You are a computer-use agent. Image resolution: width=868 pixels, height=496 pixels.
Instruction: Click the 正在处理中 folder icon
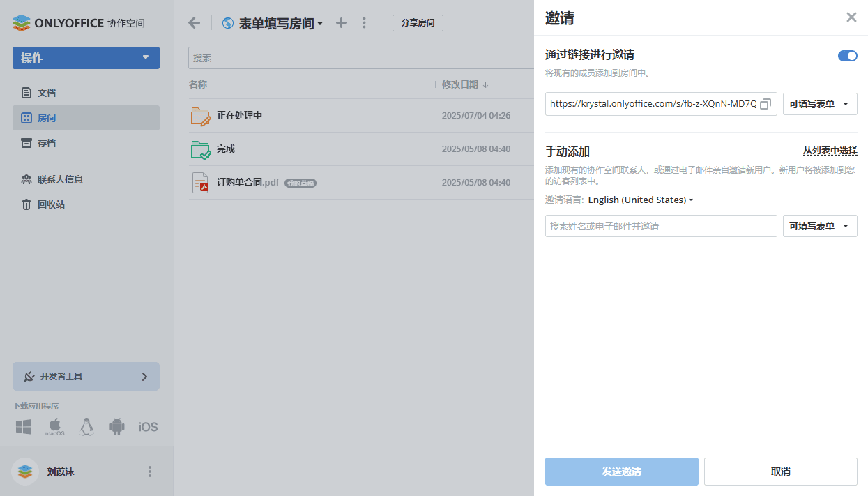pyautogui.click(x=201, y=116)
